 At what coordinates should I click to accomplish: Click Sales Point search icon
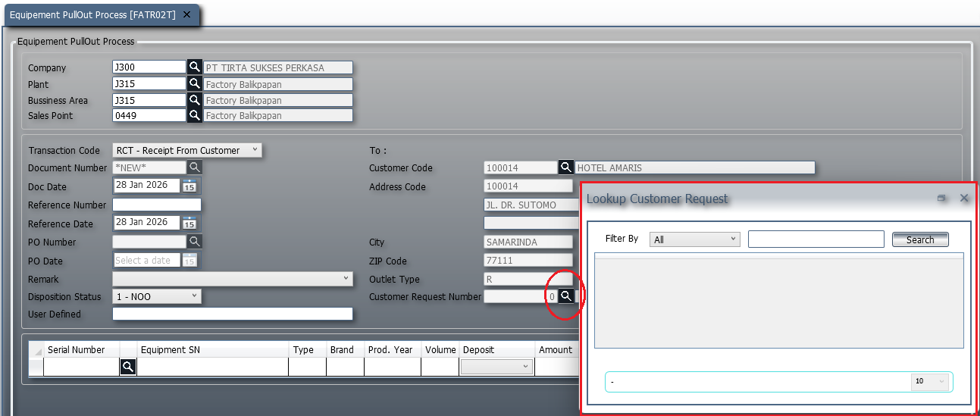[x=195, y=115]
